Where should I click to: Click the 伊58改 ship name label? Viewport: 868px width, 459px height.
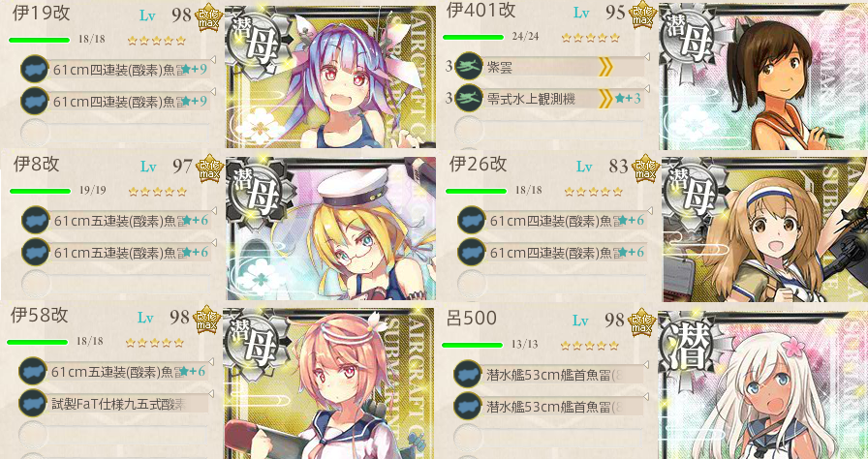pyautogui.click(x=40, y=316)
